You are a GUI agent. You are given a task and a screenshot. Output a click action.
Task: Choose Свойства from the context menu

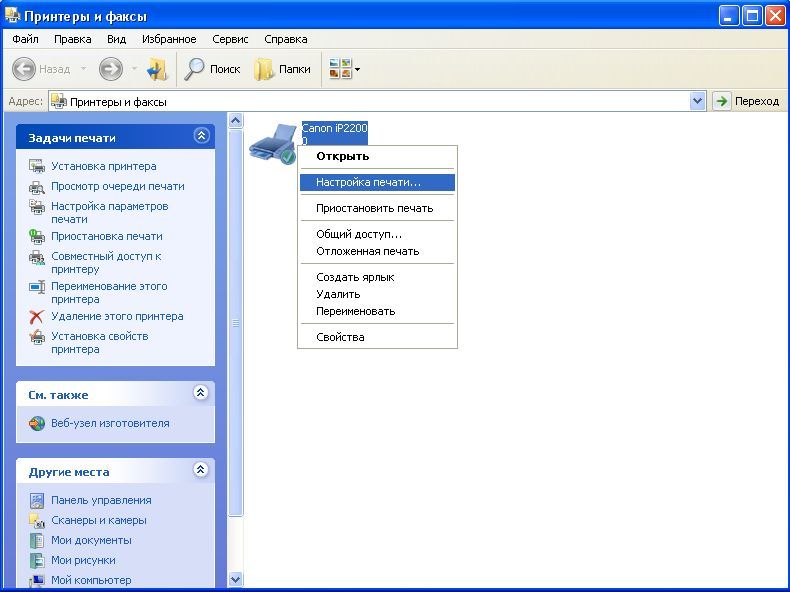coord(340,337)
